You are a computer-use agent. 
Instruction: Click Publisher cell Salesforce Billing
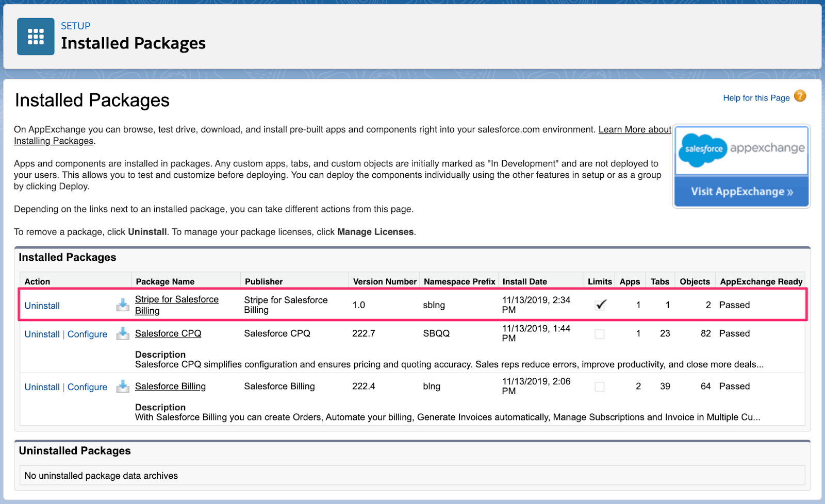click(x=279, y=386)
